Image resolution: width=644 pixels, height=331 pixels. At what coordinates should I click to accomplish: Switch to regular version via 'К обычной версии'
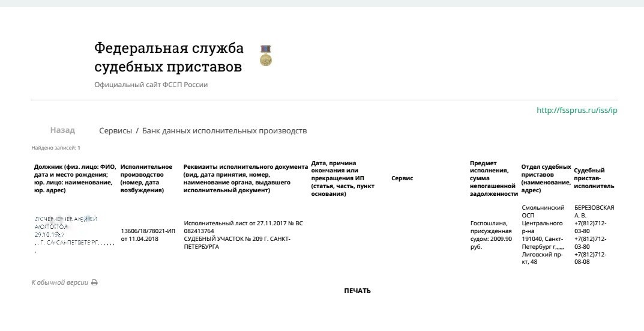coord(60,282)
